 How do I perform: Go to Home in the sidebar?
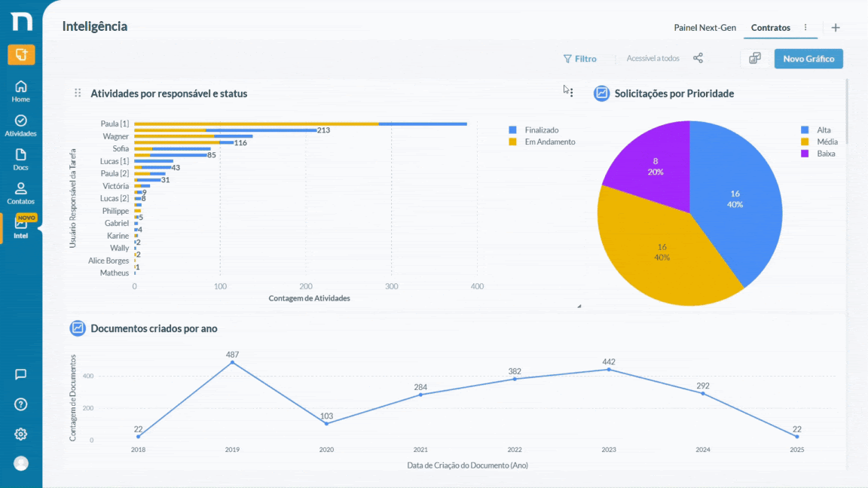coord(21,91)
